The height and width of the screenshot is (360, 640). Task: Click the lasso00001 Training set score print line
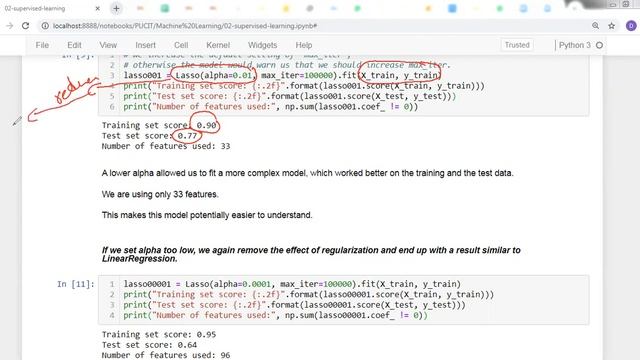(x=309, y=295)
